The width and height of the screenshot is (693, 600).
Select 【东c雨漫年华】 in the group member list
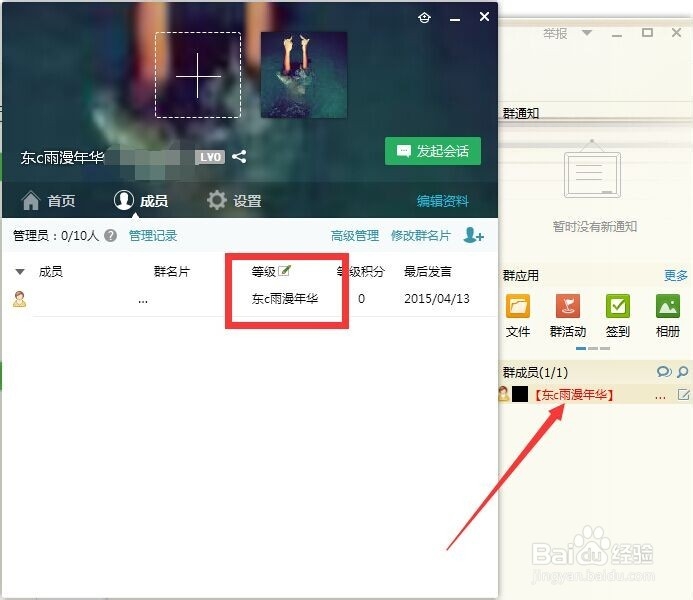(573, 394)
